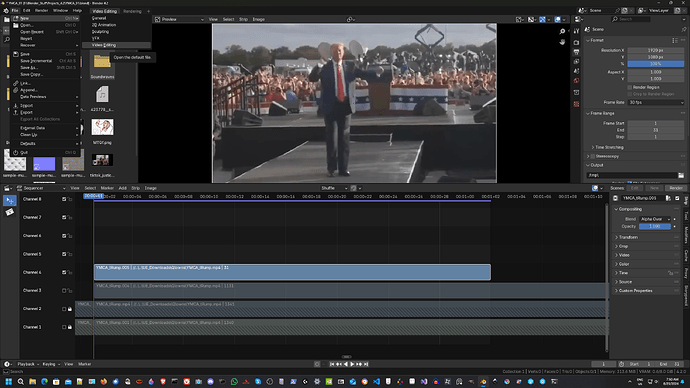Toggle Channel 7 mute checkbox

pyautogui.click(x=64, y=217)
